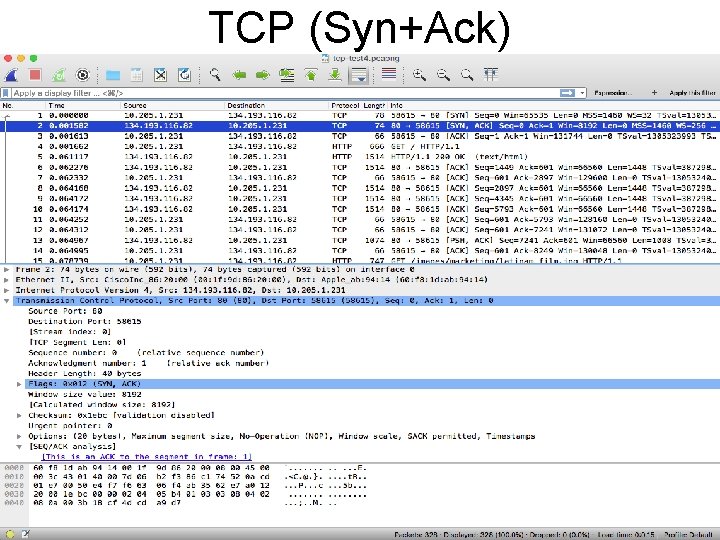This screenshot has width=720, height=540.
Task: Save the capture file icon
Action: point(136,75)
